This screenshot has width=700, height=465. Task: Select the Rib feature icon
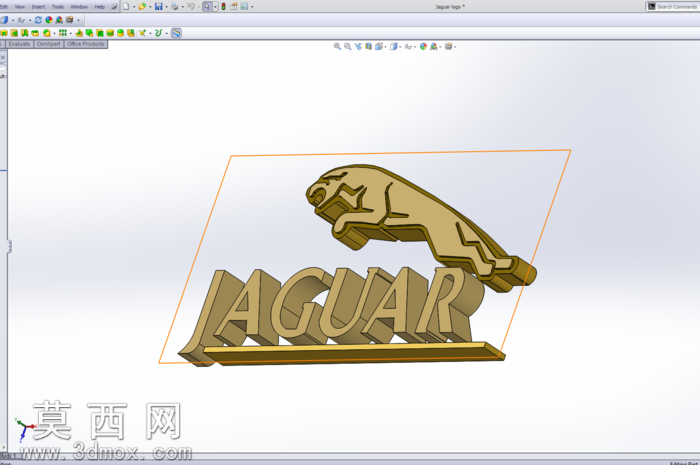[79, 33]
